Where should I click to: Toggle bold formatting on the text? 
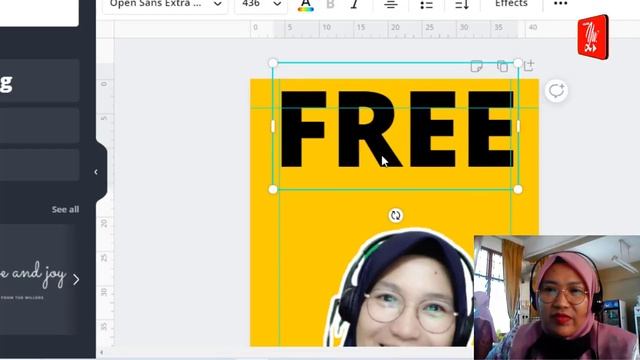[x=331, y=4]
